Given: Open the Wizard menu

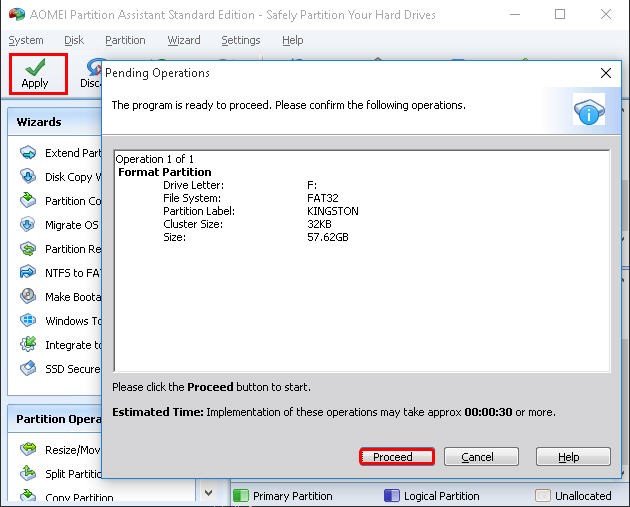Looking at the screenshot, I should click(x=184, y=40).
